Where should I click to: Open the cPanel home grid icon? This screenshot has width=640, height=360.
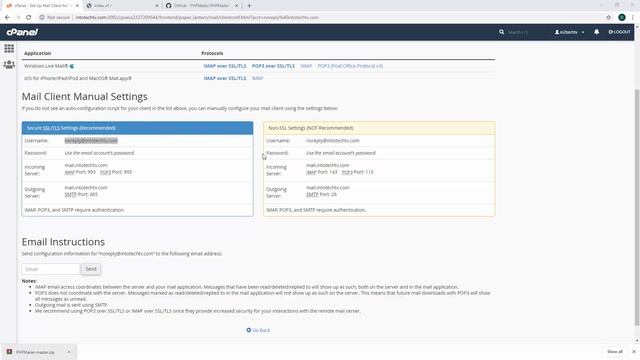point(9,49)
